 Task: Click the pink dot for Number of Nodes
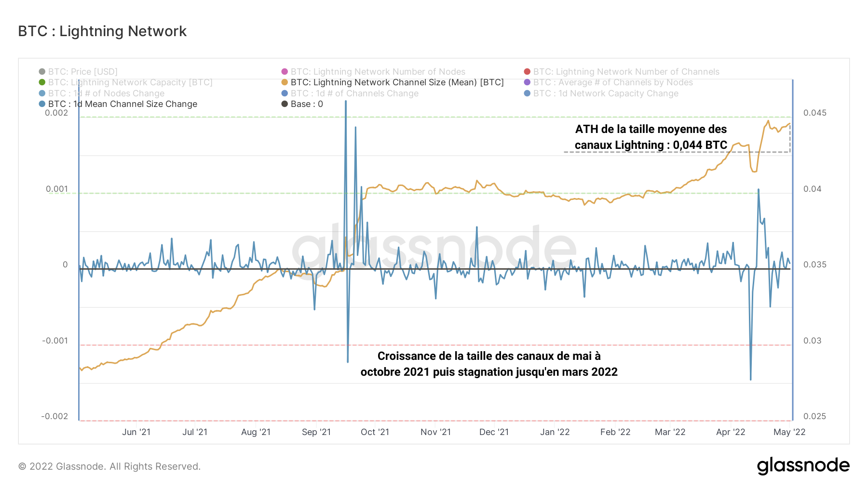pyautogui.click(x=285, y=72)
